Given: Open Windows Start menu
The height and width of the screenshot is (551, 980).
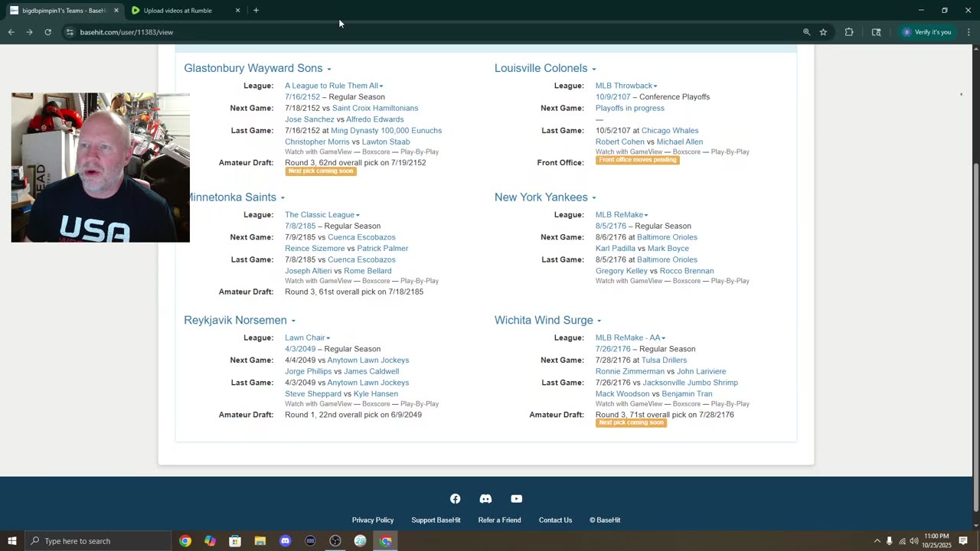Looking at the screenshot, I should tap(12, 541).
